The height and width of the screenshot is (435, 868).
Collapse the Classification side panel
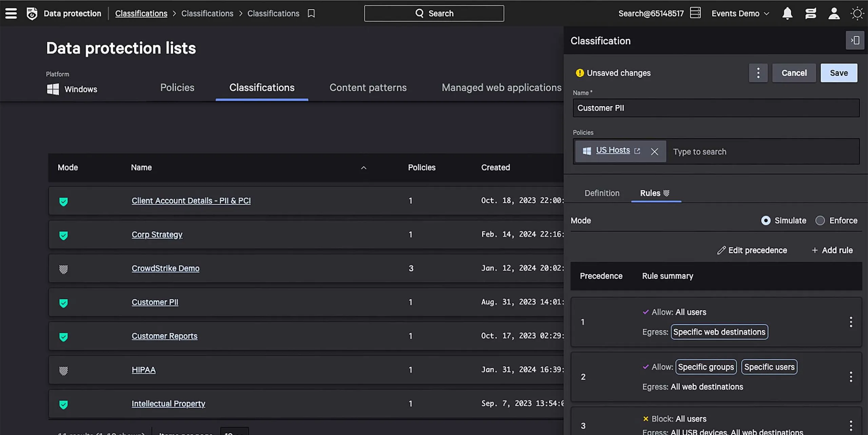pyautogui.click(x=855, y=40)
